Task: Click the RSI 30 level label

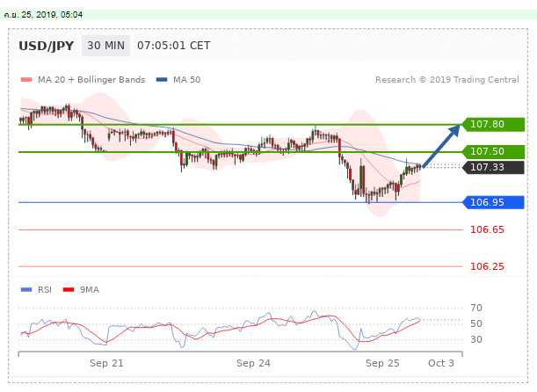Action: 476,339
